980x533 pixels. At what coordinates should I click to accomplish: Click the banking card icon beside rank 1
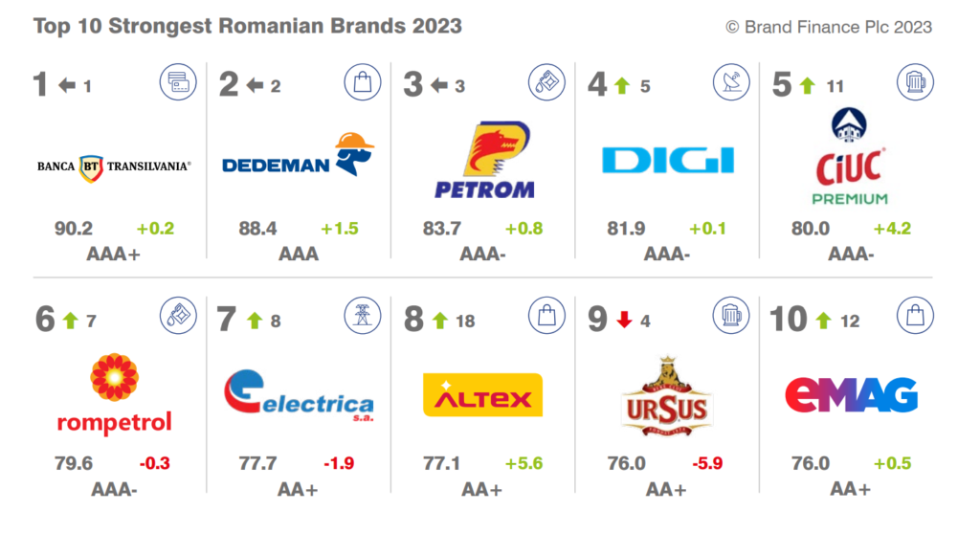coord(178,82)
